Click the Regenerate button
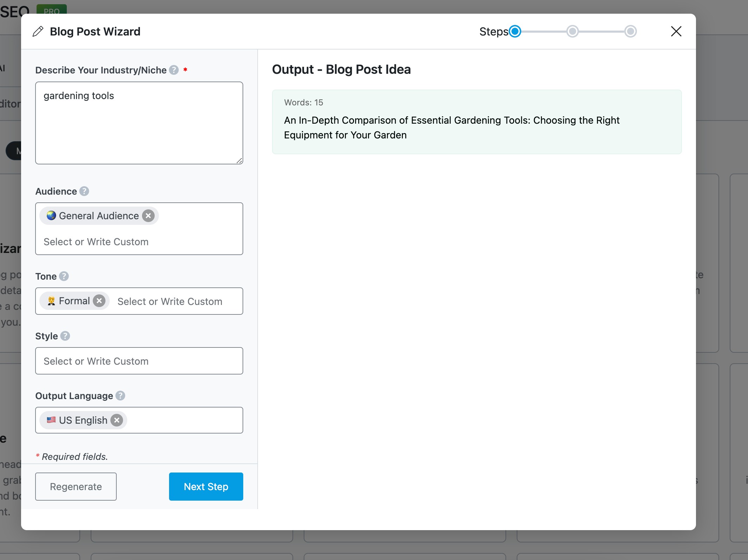The image size is (748, 560). coord(76,487)
